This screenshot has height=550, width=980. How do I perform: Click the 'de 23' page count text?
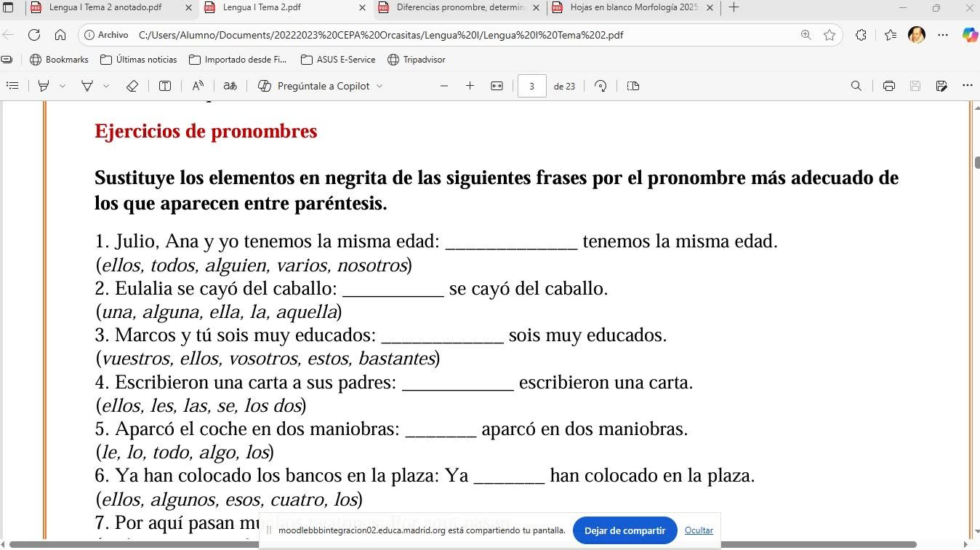tap(564, 86)
